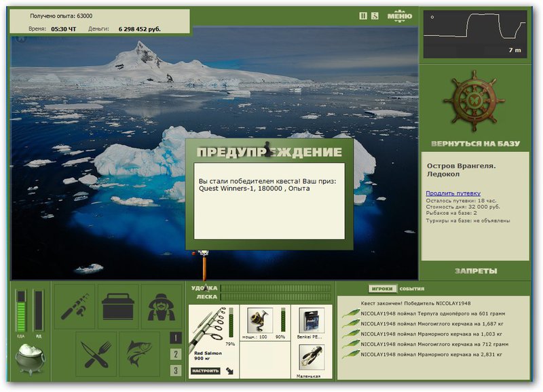Click the ship steering wheel icon

[474, 101]
